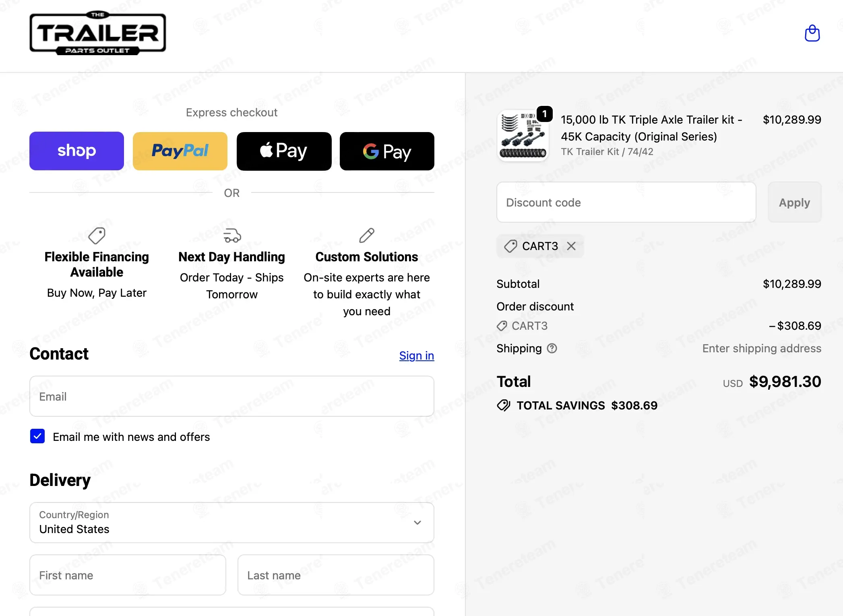Click the Trailer Parts Outlet logo
This screenshot has width=843, height=616.
point(98,33)
